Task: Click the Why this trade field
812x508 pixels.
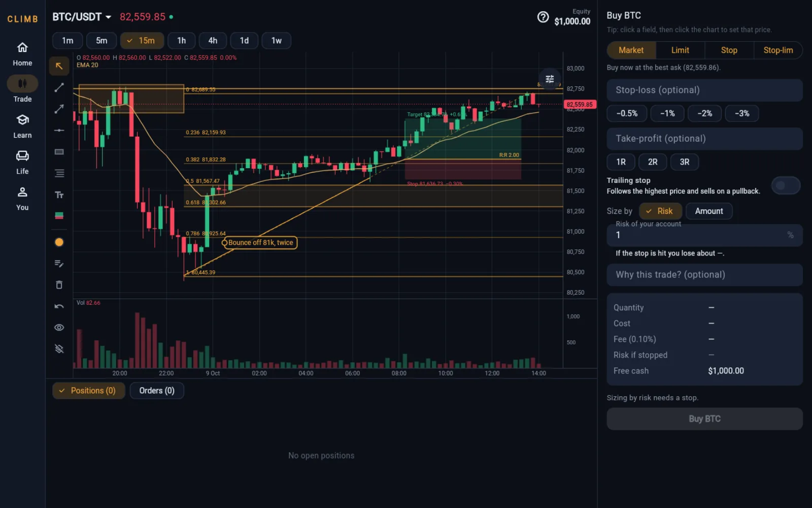Action: (x=704, y=275)
